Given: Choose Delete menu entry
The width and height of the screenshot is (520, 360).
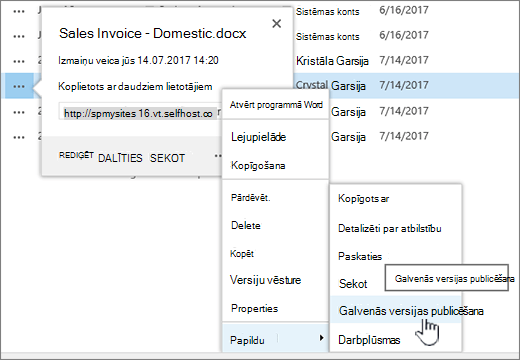Looking at the screenshot, I should pyautogui.click(x=275, y=225).
